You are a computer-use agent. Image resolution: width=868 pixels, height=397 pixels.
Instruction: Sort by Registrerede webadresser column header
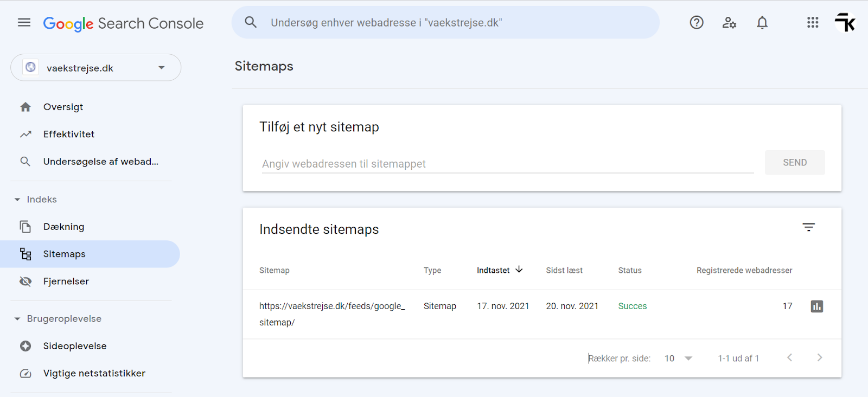[744, 270]
